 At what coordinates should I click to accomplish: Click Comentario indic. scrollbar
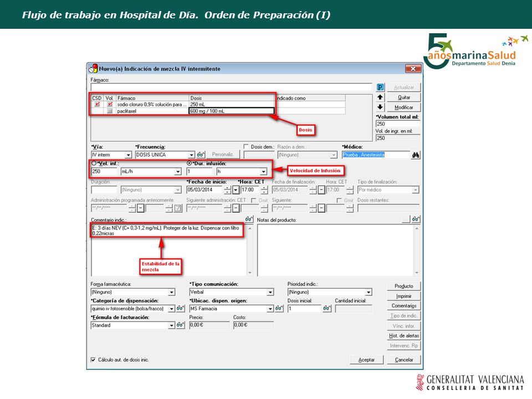tap(250, 250)
